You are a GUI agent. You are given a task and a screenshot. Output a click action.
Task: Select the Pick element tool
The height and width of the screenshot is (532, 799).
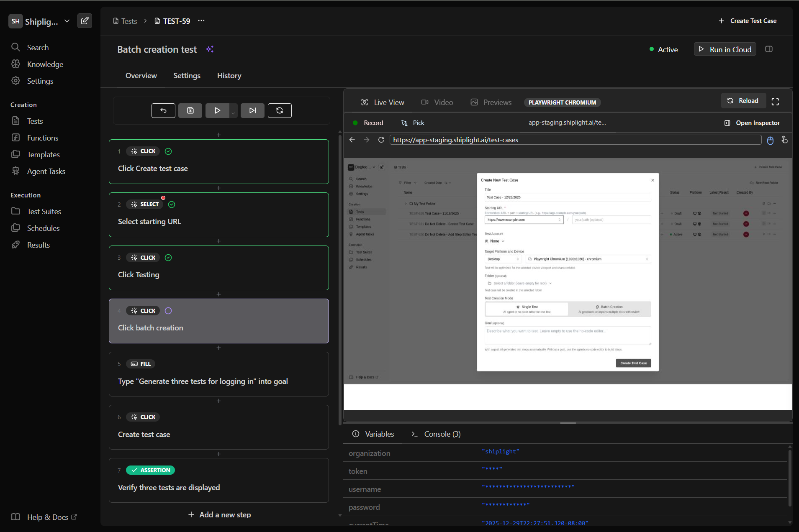tap(412, 123)
